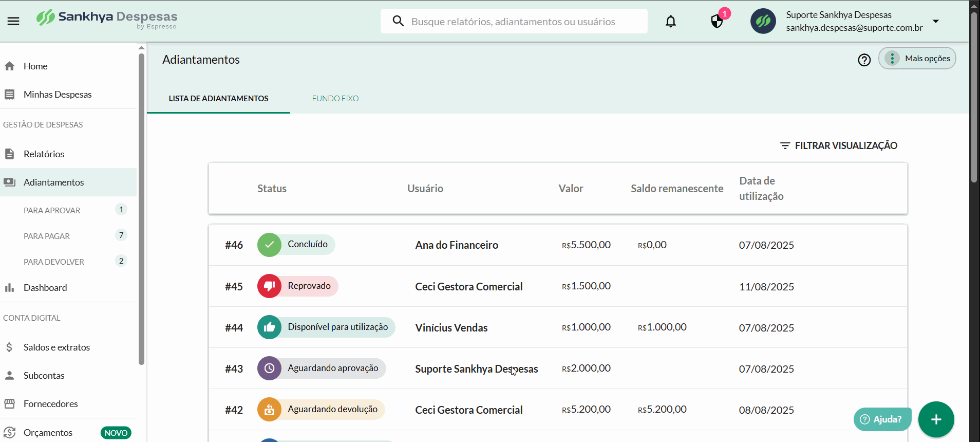
Task: Focus the search reports input field
Action: point(514,21)
